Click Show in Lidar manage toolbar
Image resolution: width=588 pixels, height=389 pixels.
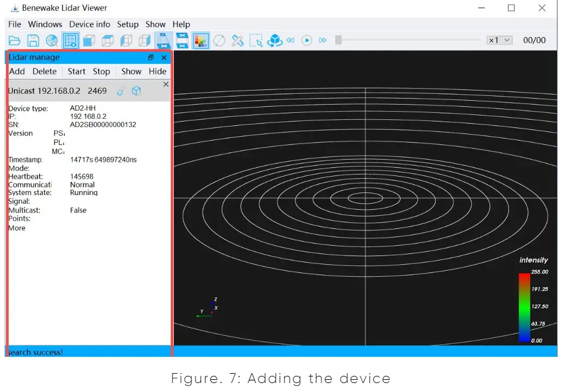[x=131, y=71]
